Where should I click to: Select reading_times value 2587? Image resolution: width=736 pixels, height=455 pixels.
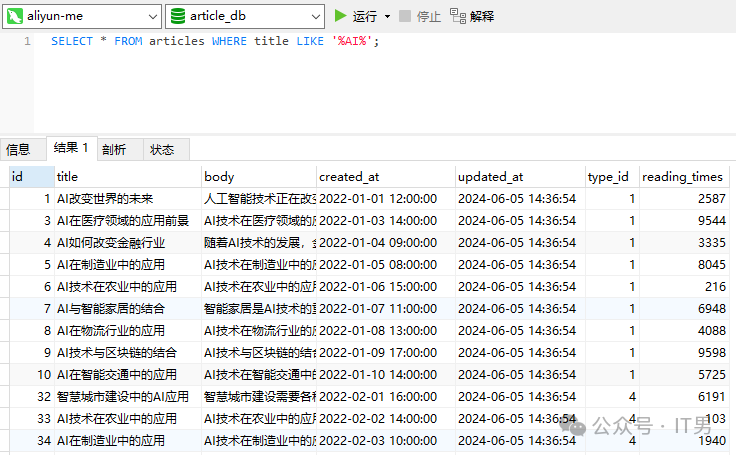click(x=684, y=199)
